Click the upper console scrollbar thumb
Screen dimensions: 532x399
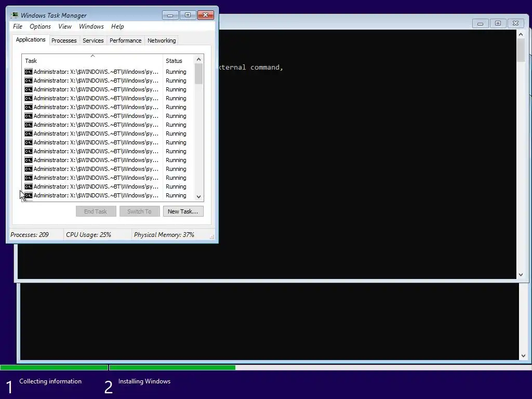521,50
